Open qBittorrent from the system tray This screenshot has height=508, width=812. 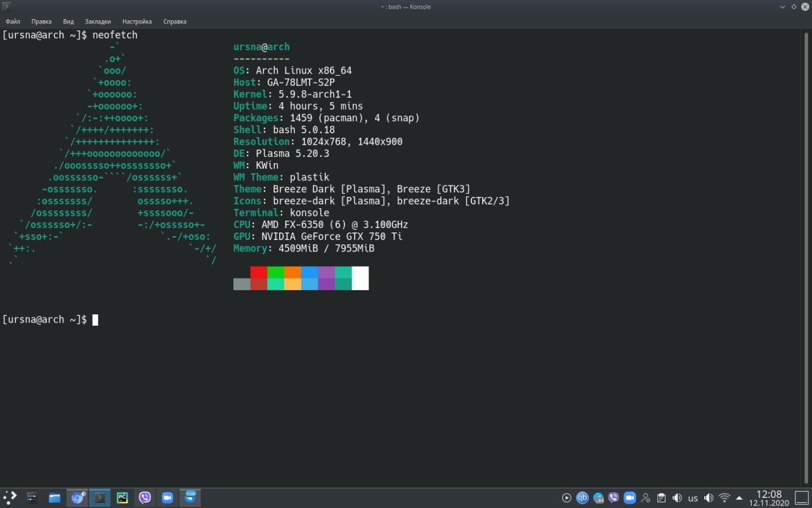582,498
